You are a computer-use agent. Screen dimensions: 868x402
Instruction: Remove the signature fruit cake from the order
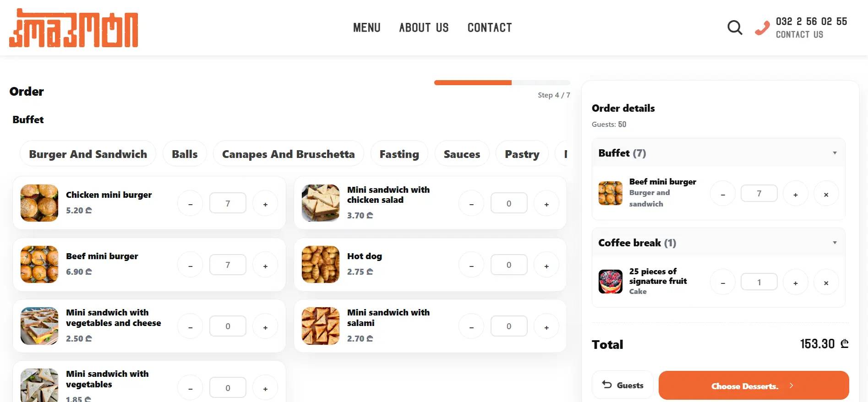point(826,282)
